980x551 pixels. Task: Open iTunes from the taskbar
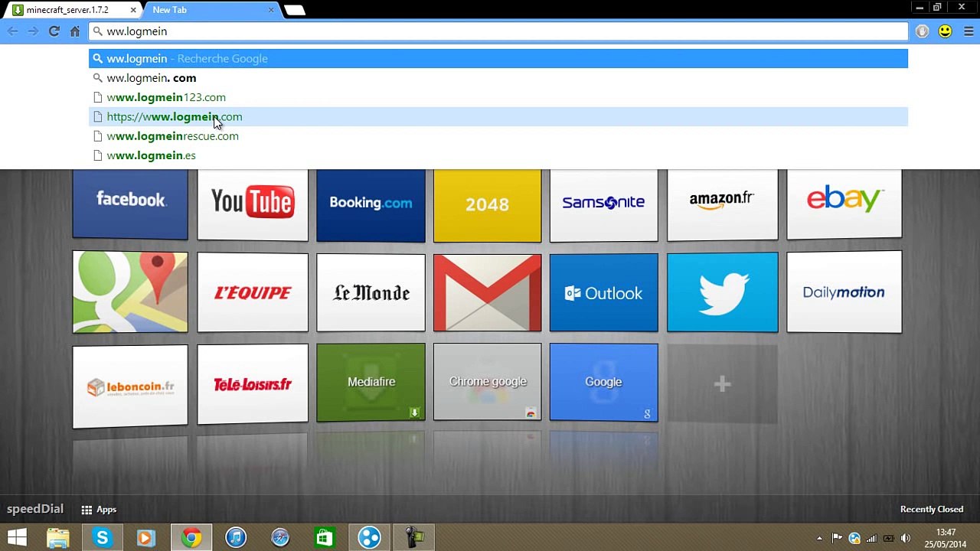coord(236,538)
